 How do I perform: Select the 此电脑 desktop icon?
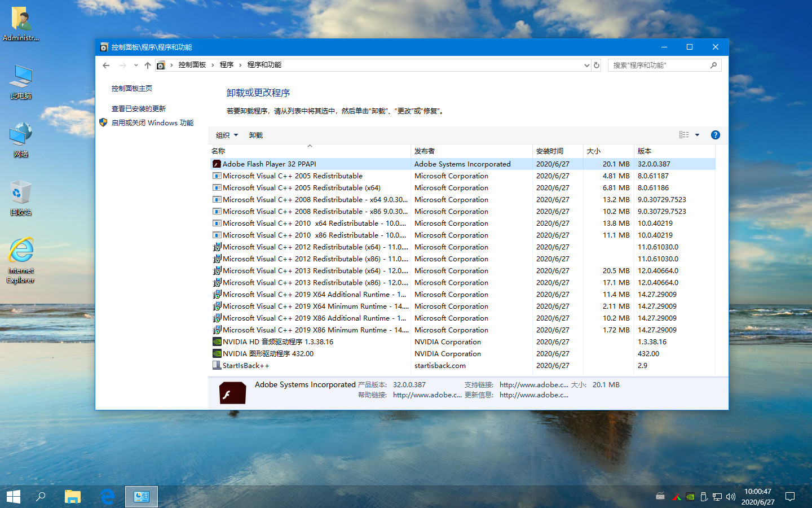[21, 82]
